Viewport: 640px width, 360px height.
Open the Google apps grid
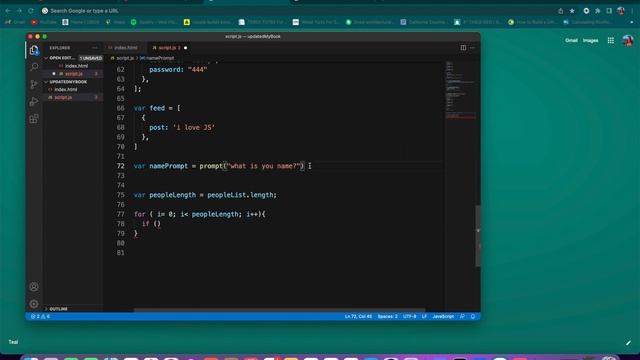click(611, 40)
